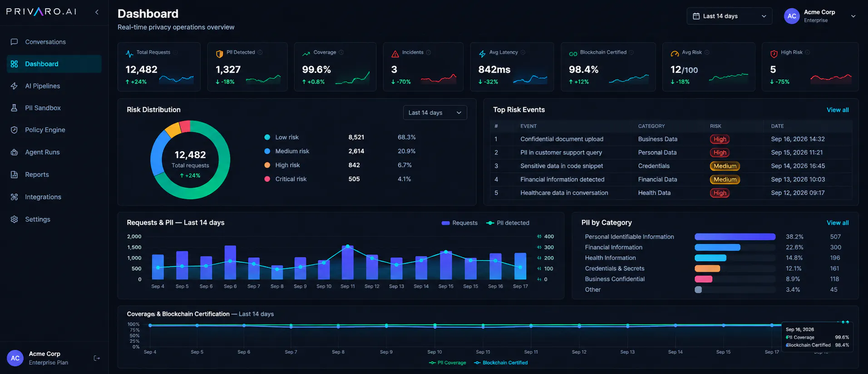Screen dimensions: 868x374
Task: Open Sensitive data in code snippet event
Action: click(671, 166)
